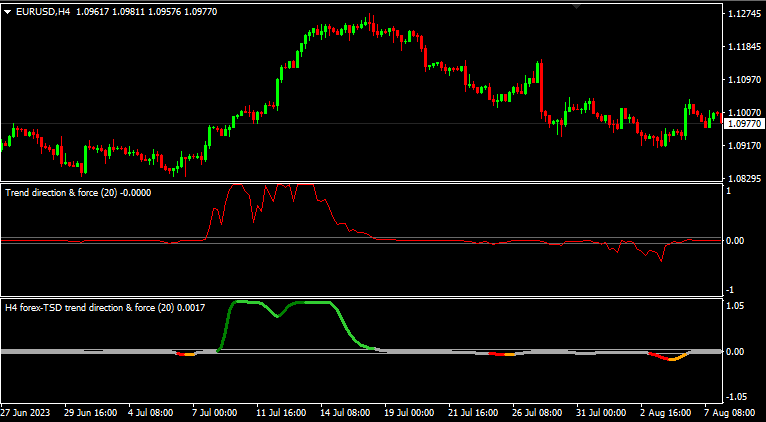Click the current price label 1.09770
Image resolution: width=766 pixels, height=422 pixels.
pyautogui.click(x=745, y=124)
